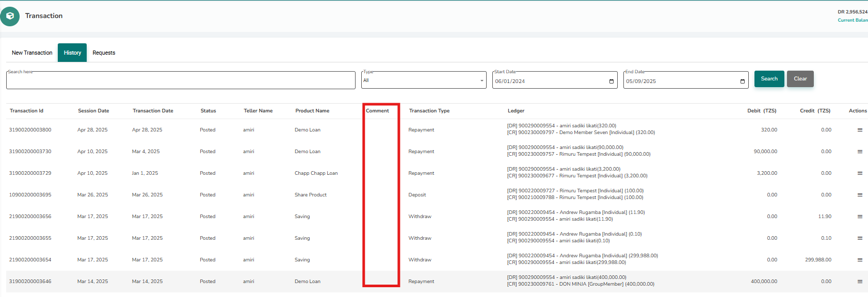
Task: Open actions menu for transaction 31900200003729
Action: pyautogui.click(x=860, y=173)
